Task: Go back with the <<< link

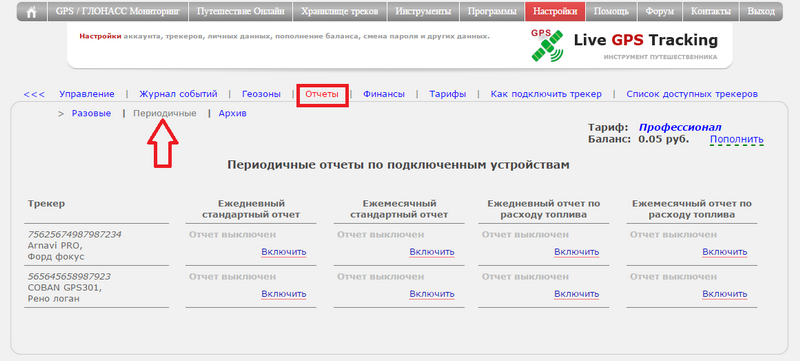Action: click(34, 94)
